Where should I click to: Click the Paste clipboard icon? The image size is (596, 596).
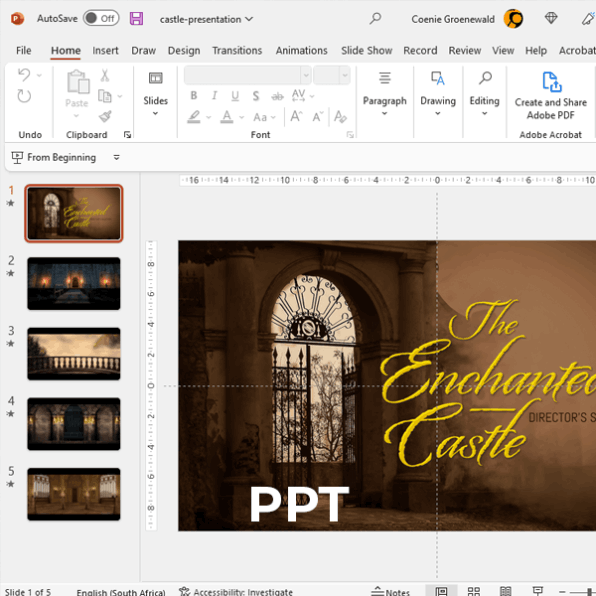[x=78, y=82]
